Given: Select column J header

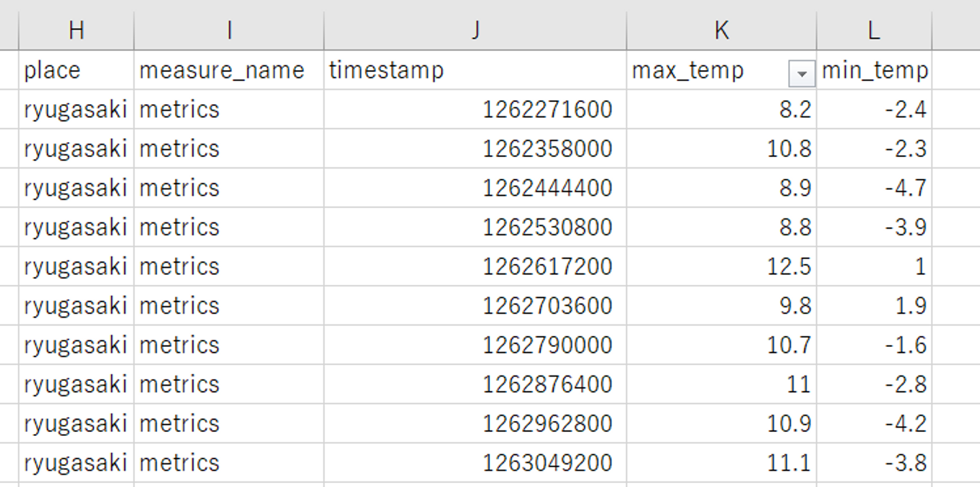Looking at the screenshot, I should (475, 30).
